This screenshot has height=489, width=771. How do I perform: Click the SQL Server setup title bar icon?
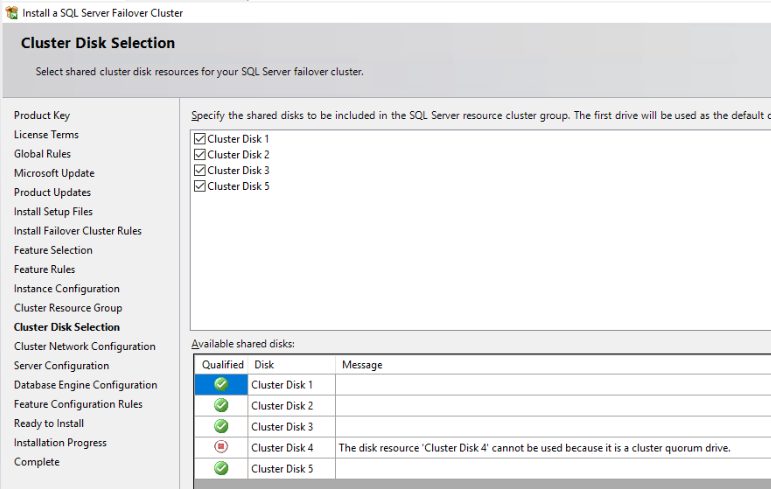click(x=11, y=13)
